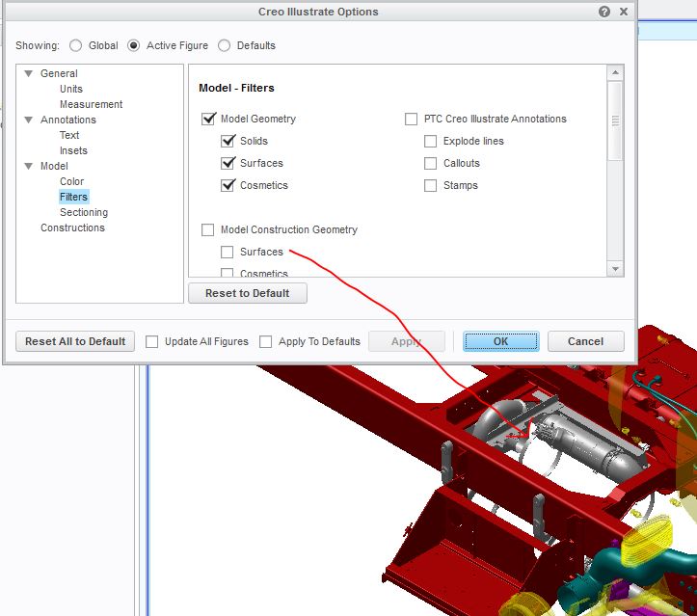The width and height of the screenshot is (697, 616).
Task: Click the Cancel button
Action: (x=586, y=341)
